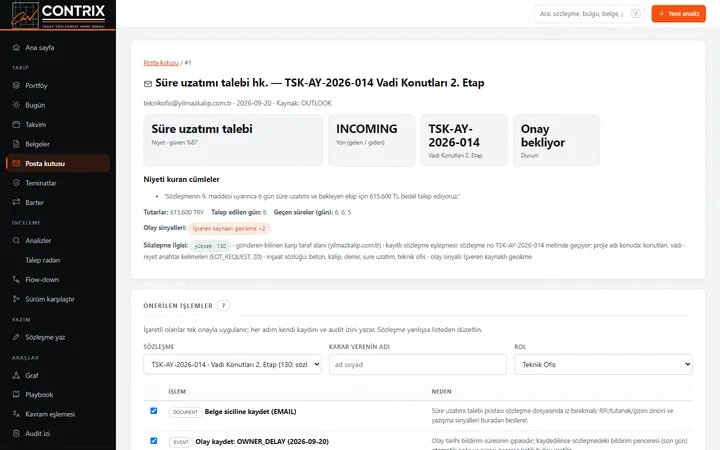Follow the Posta kutusu breadcrumb link

pos(161,62)
